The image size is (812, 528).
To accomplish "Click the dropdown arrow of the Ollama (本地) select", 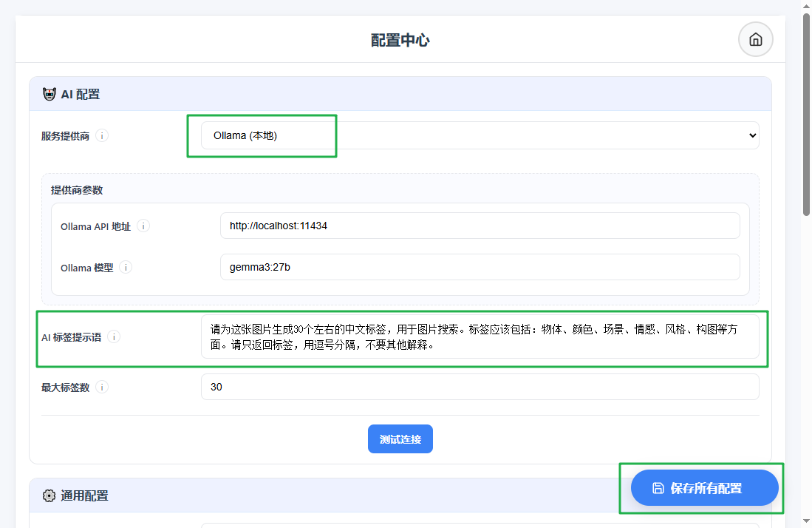I will (x=752, y=135).
